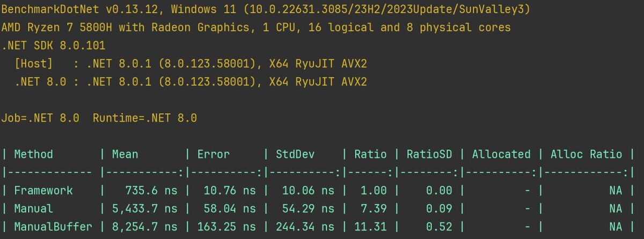Click the error value '58.04 ns'
Viewport: 644px width, 239px height.
point(229,208)
